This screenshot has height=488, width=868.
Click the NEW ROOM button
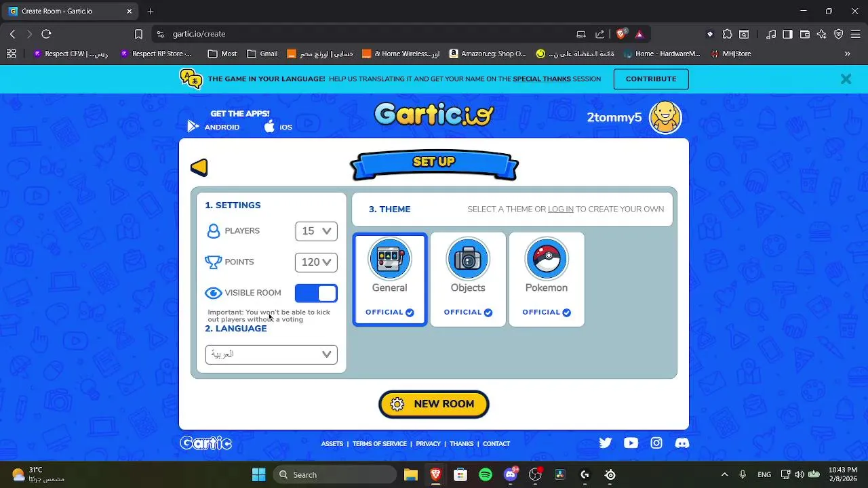pos(434,404)
